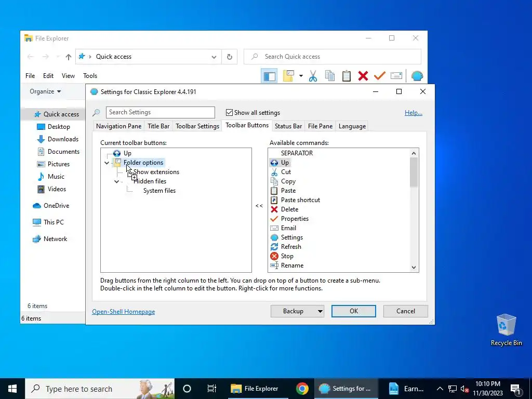Switch to Toolbar Settings tab
532x399 pixels.
coord(197,126)
